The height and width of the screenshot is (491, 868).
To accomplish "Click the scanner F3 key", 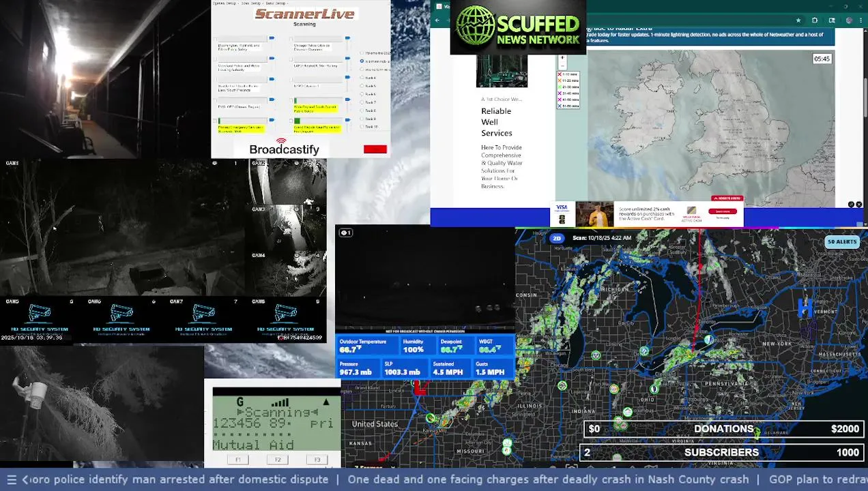I will tap(317, 460).
